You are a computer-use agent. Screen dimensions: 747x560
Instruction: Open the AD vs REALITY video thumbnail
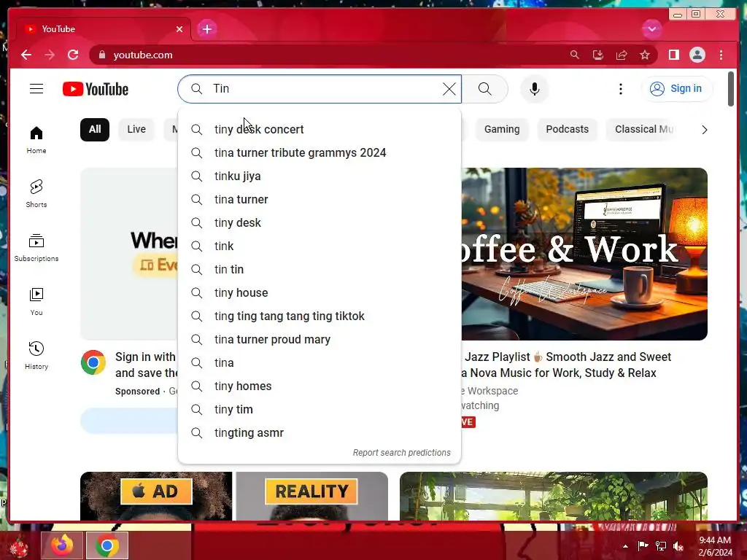(234, 496)
